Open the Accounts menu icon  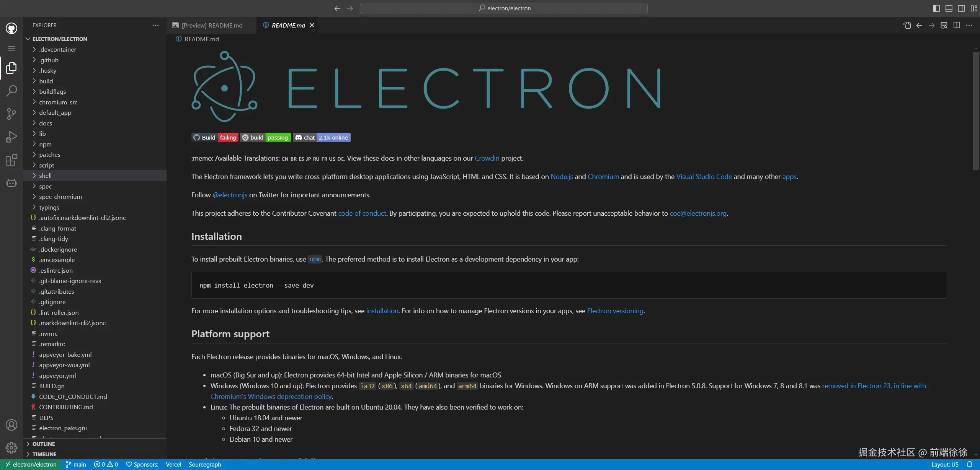point(11,425)
